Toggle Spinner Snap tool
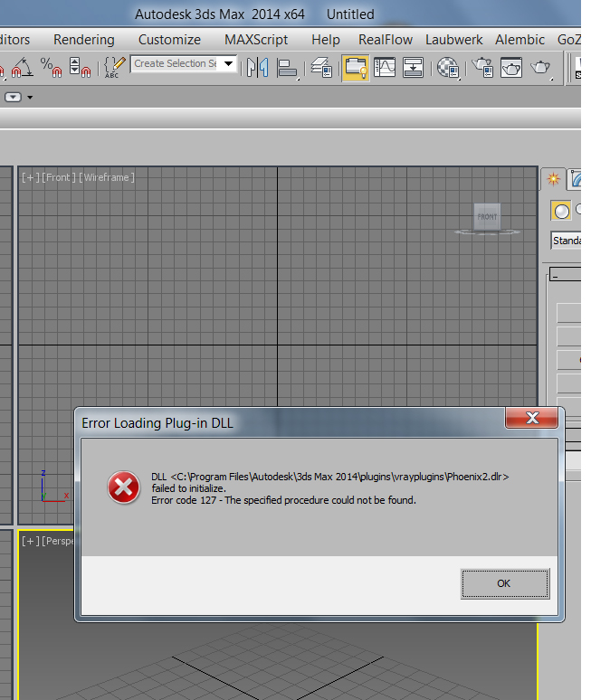 tap(80, 68)
